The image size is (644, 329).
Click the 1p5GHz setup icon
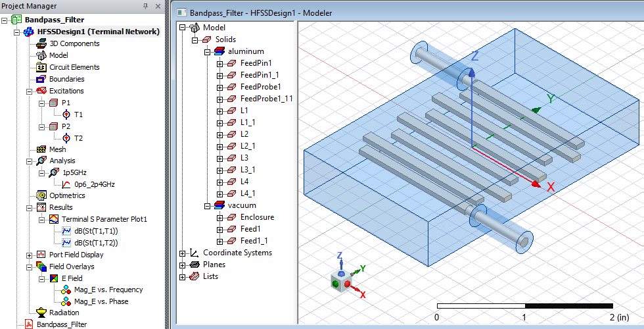coord(54,172)
